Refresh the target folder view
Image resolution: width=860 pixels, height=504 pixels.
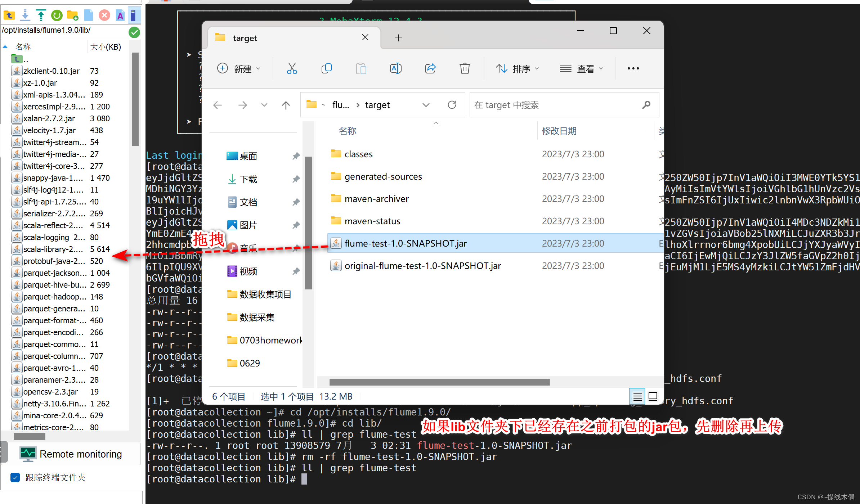pos(452,105)
